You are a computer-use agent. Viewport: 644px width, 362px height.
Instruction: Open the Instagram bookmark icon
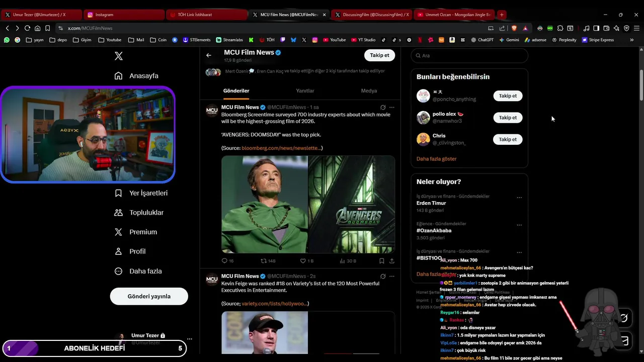coord(315,40)
